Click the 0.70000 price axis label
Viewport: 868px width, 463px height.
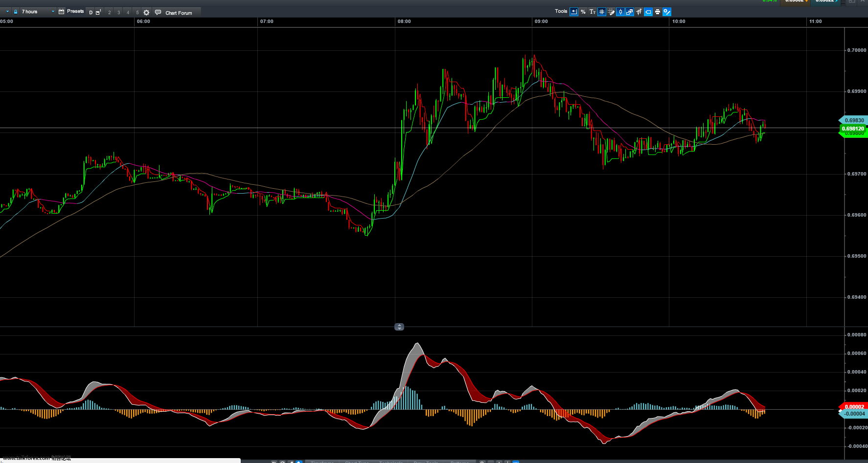pyautogui.click(x=857, y=50)
